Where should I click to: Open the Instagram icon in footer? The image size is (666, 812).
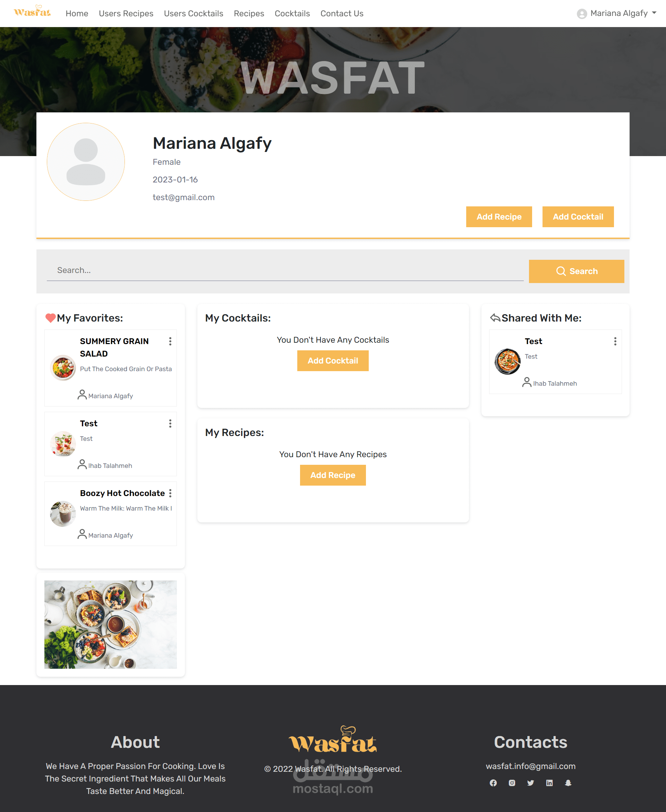pyautogui.click(x=512, y=783)
